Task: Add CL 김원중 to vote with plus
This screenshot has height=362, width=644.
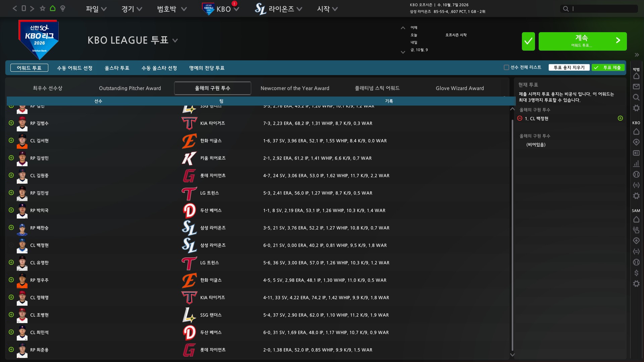Action: coord(11,175)
